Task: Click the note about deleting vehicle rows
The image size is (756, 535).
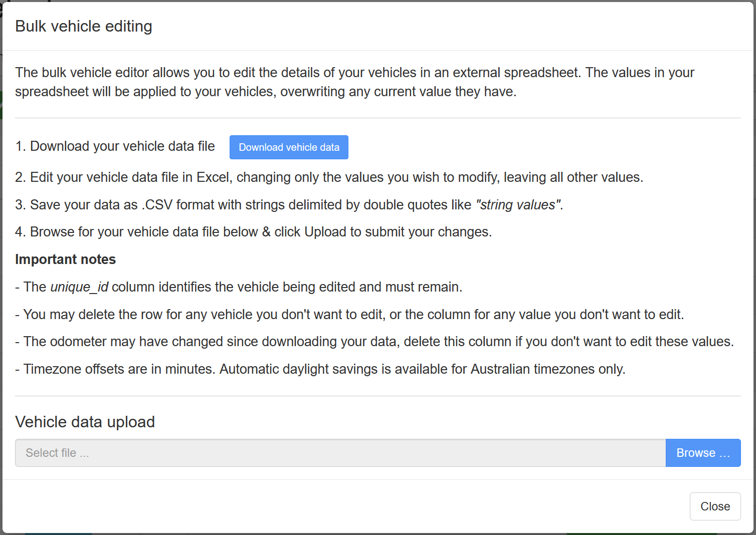Action: point(349,315)
